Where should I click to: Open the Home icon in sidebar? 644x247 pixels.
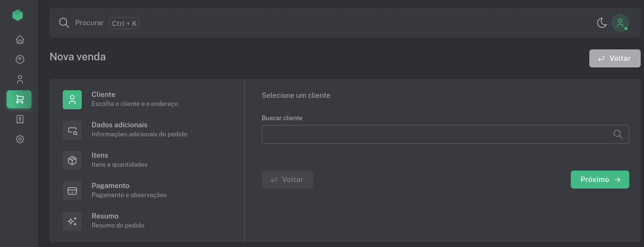pos(19,39)
